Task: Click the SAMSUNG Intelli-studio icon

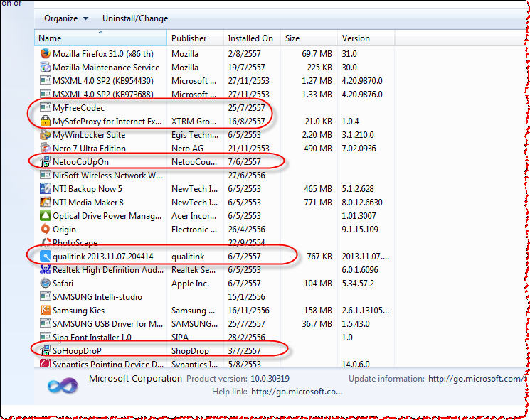Action: click(46, 297)
